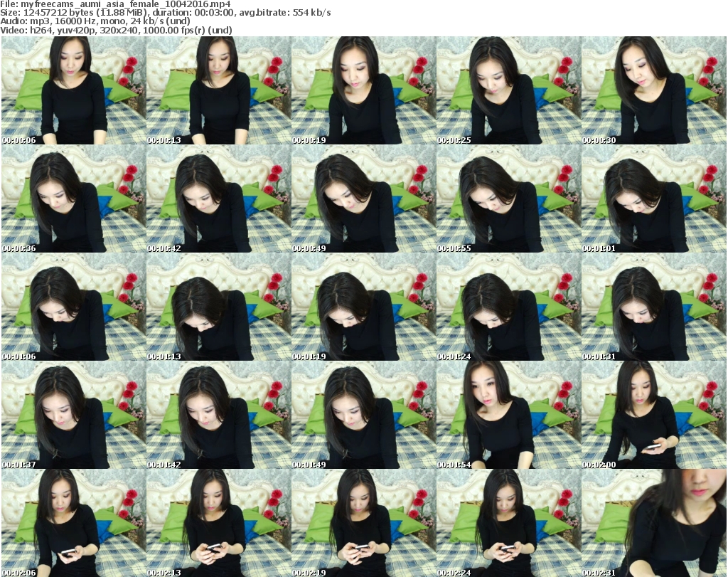Open the frame timestamped 00:00:25

(509, 90)
